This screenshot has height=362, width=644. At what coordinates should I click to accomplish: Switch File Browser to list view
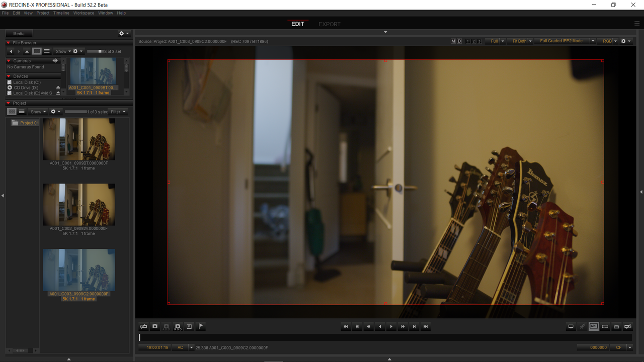point(47,51)
